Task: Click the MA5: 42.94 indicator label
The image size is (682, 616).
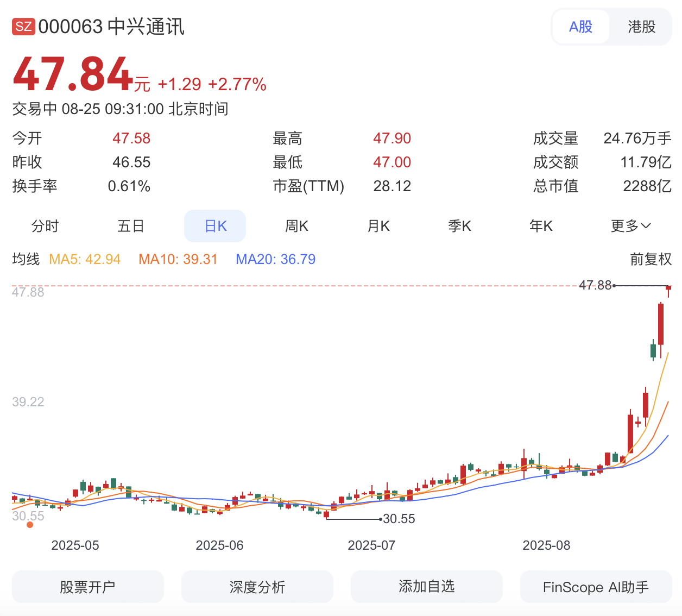Action: [x=85, y=259]
